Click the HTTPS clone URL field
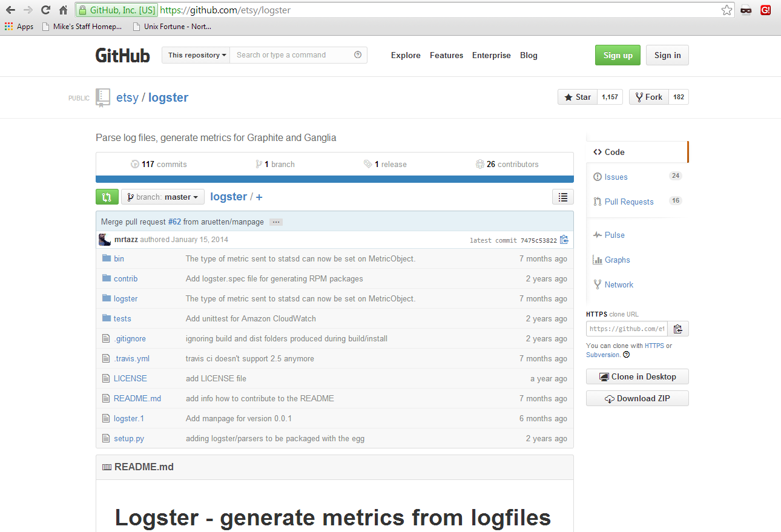781x532 pixels. 627,329
